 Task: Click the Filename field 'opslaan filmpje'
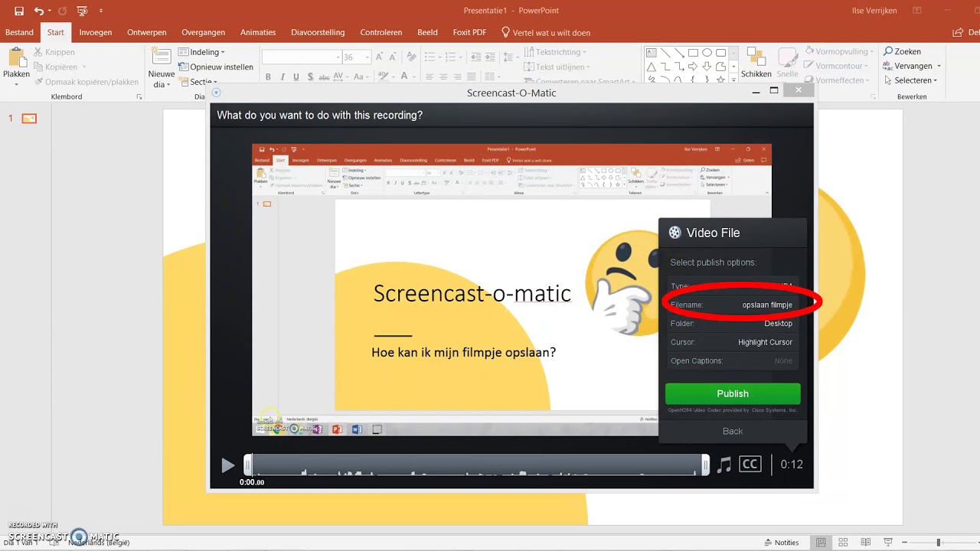[733, 305]
